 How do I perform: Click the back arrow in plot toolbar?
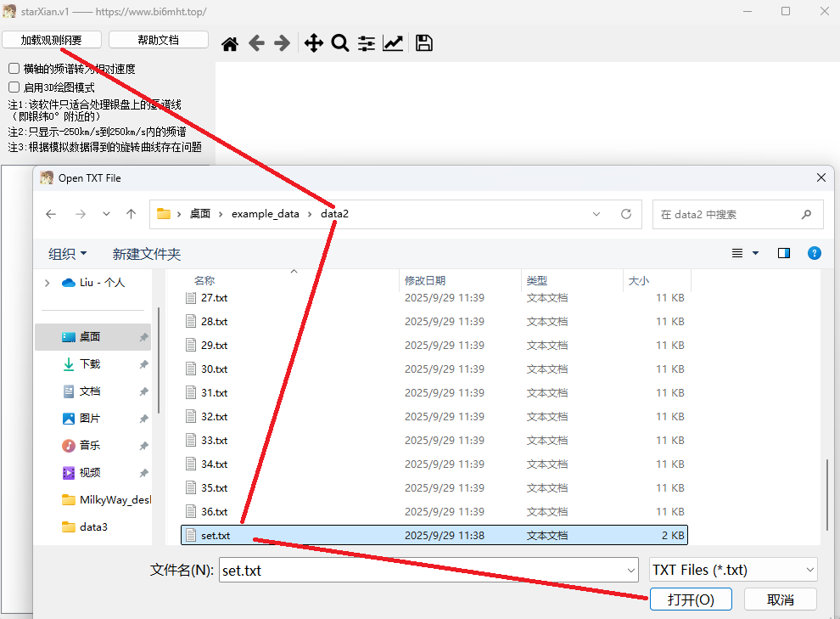pyautogui.click(x=256, y=44)
